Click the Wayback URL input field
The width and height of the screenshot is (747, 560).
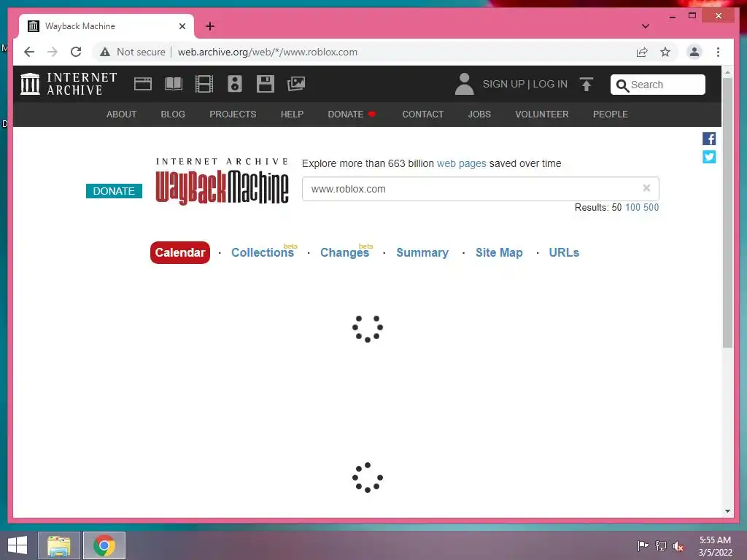[481, 189]
